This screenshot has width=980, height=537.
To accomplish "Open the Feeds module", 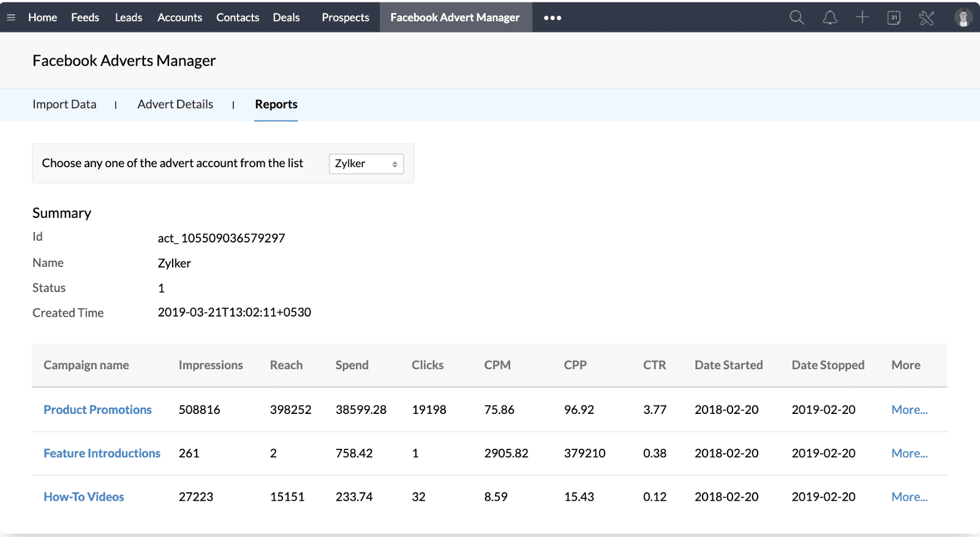I will point(85,18).
